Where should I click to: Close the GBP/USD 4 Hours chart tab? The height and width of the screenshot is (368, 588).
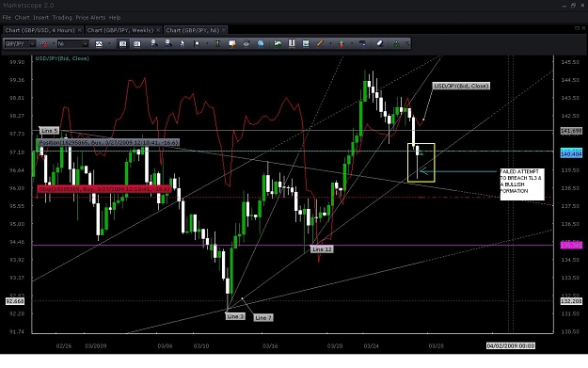tap(80, 30)
